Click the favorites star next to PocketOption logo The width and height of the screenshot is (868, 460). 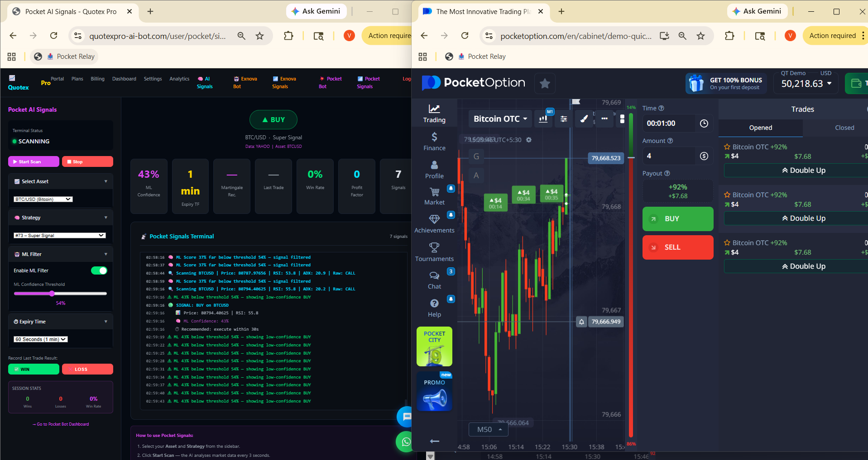pyautogui.click(x=545, y=83)
